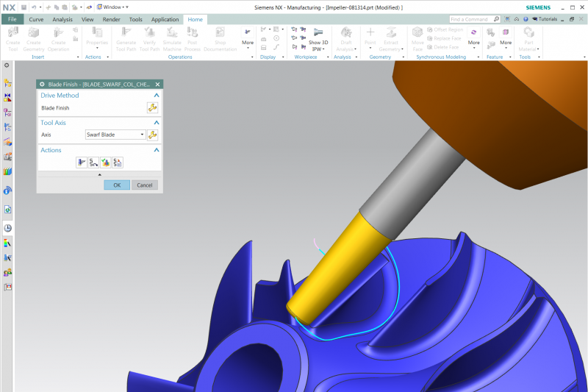Image resolution: width=588 pixels, height=392 pixels.
Task: Click Delete Face command
Action: pyautogui.click(x=443, y=47)
